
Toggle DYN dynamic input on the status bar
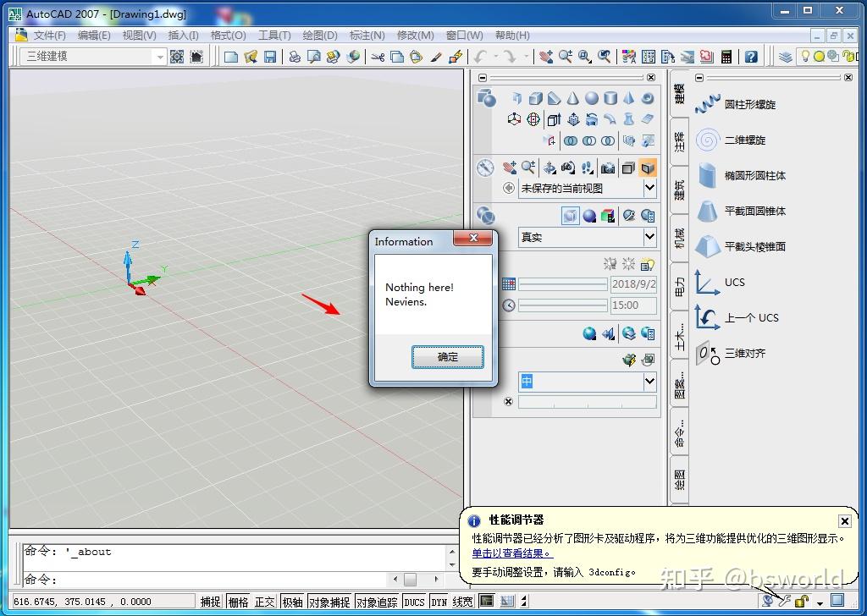[x=438, y=602]
